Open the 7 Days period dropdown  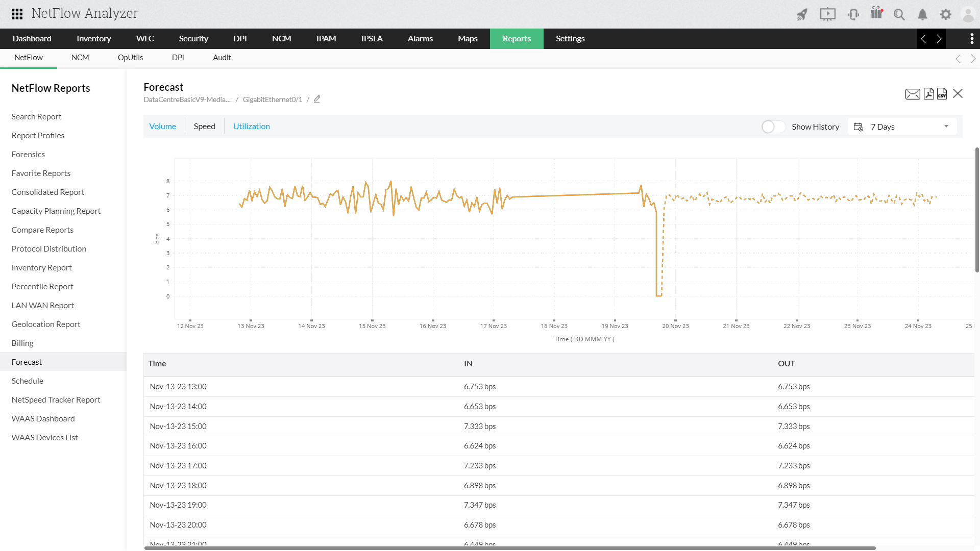click(902, 127)
